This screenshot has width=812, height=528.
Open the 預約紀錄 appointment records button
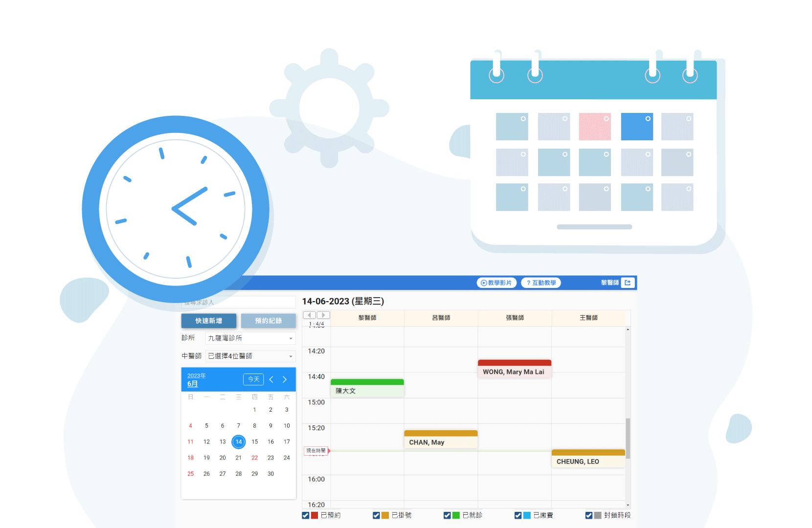pyautogui.click(x=269, y=321)
